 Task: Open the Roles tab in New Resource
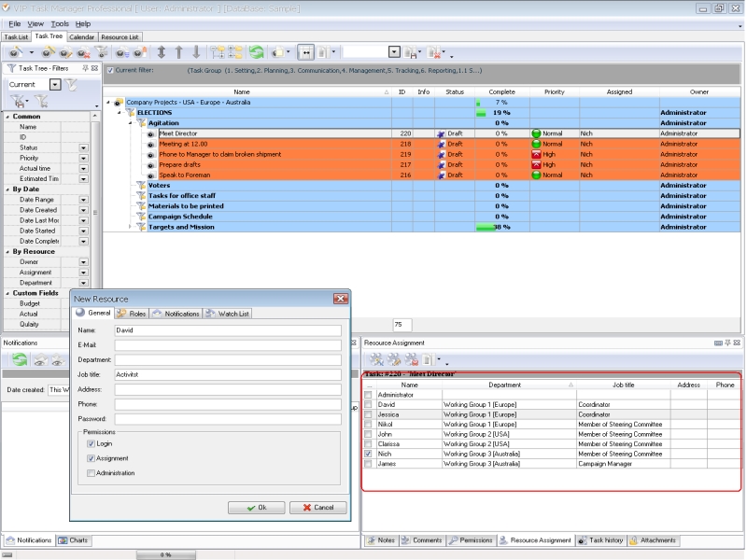[132, 314]
